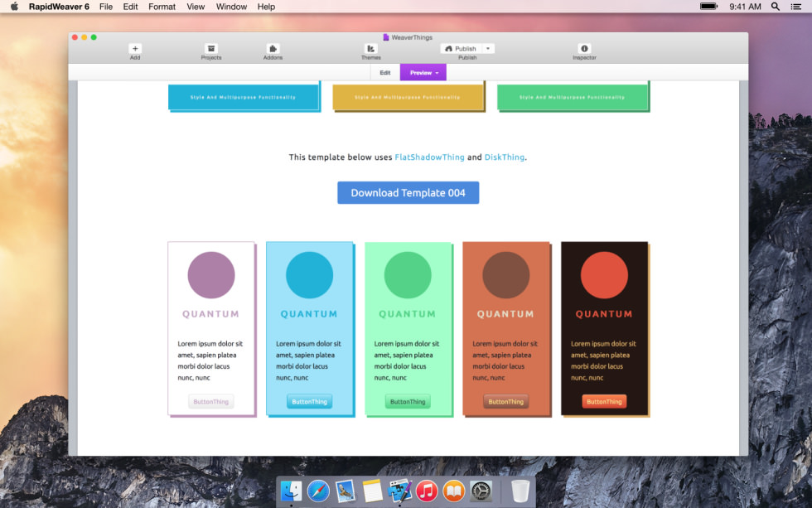This screenshot has width=812, height=508.
Task: Click the Add page icon
Action: point(134,49)
